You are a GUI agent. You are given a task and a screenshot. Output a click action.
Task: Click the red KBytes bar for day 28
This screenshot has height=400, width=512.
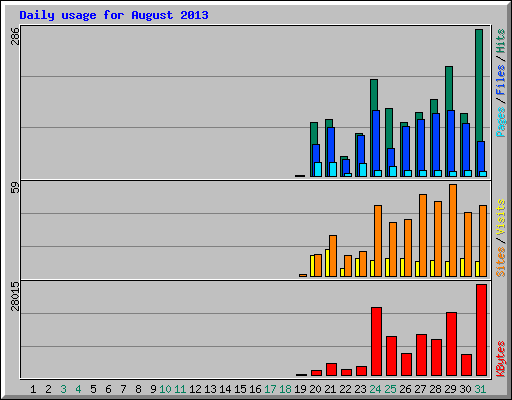(x=436, y=357)
